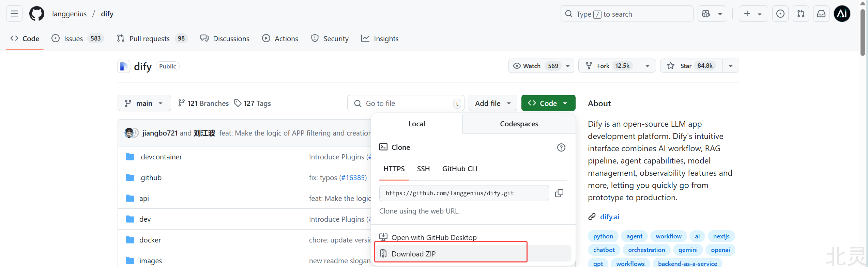Open the Security tab
Image resolution: width=868 pixels, height=267 pixels.
pyautogui.click(x=330, y=38)
